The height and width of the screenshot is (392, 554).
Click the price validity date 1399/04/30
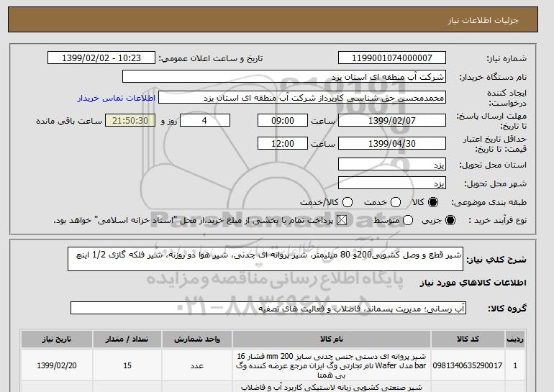coord(392,143)
